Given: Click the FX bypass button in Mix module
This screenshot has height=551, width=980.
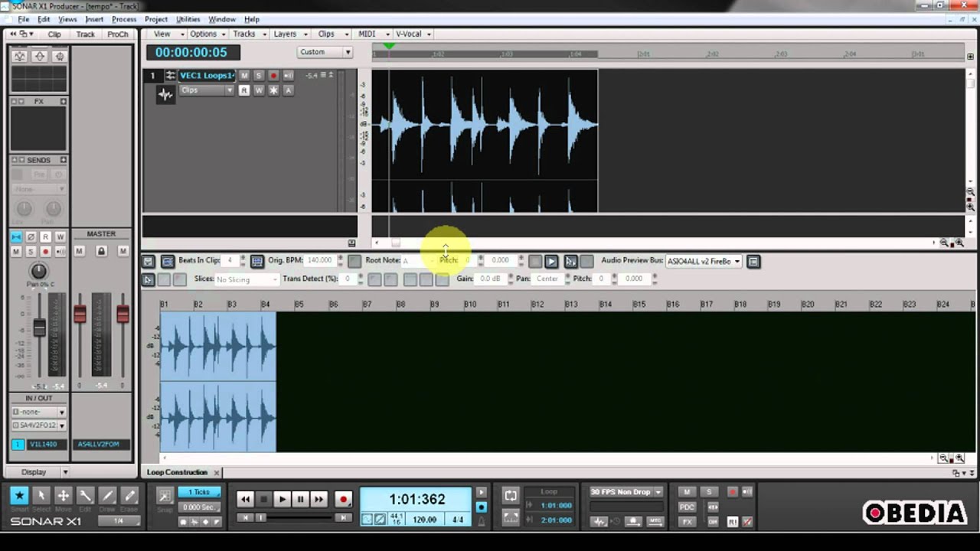Looking at the screenshot, I should 687,521.
